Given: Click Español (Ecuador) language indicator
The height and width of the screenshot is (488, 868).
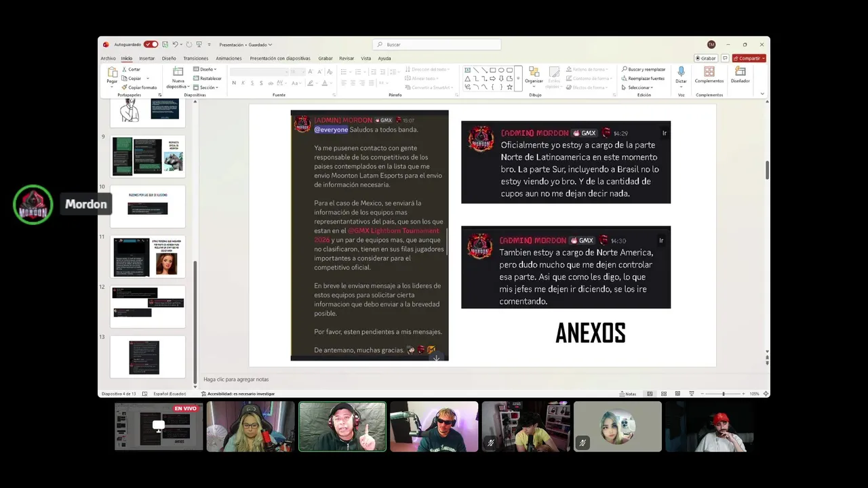Looking at the screenshot, I should click(x=170, y=394).
